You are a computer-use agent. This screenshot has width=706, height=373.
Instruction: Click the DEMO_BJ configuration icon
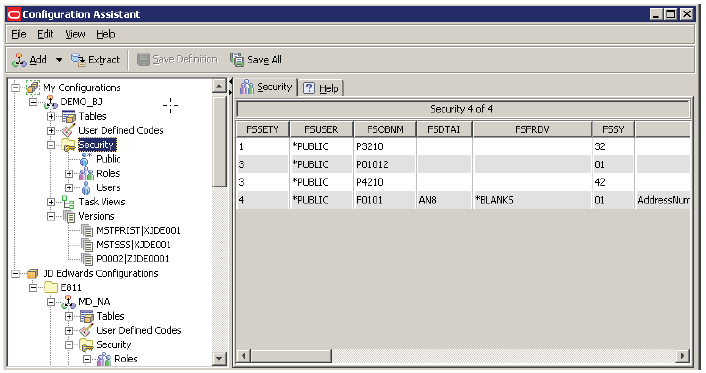coord(51,102)
